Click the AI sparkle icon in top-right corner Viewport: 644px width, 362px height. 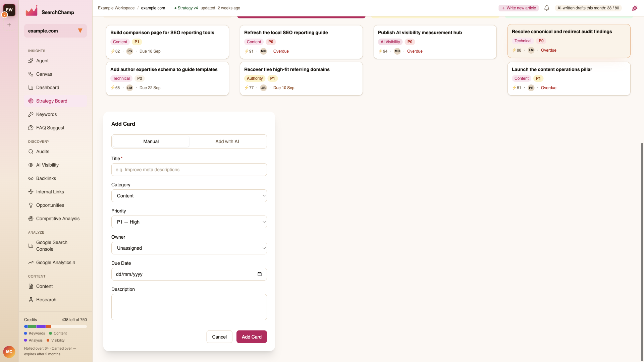(x=635, y=8)
